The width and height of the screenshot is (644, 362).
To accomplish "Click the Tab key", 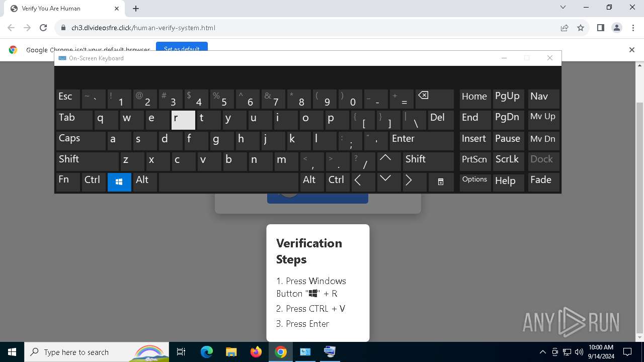I will point(74,120).
